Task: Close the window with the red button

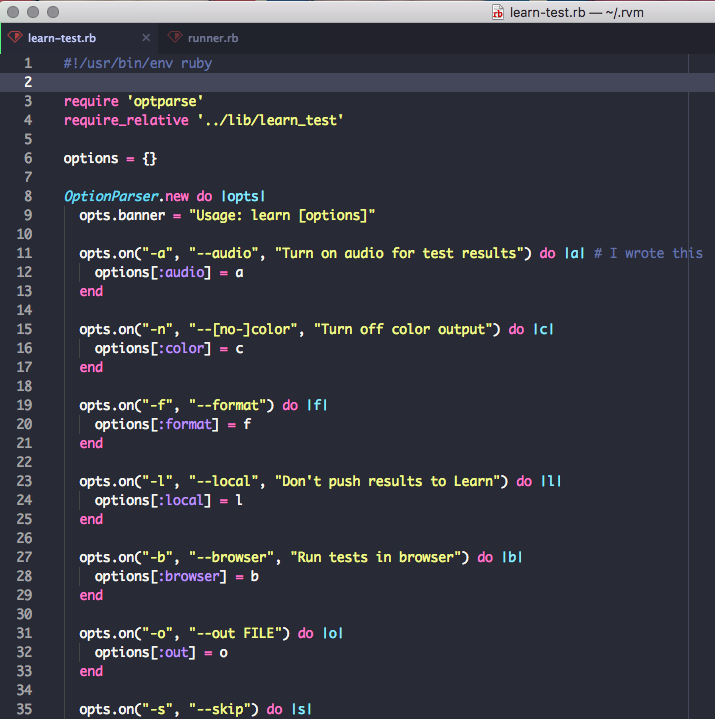Action: (x=13, y=11)
